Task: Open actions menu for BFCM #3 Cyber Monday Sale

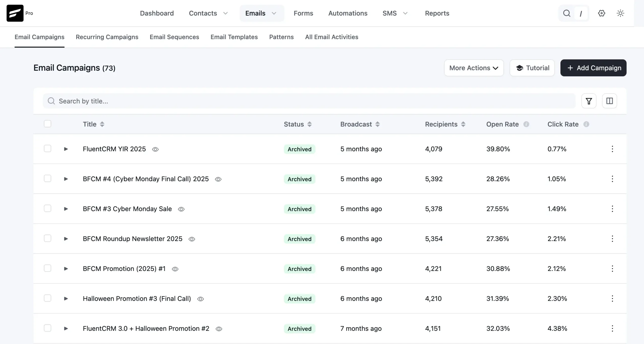Action: click(x=612, y=209)
